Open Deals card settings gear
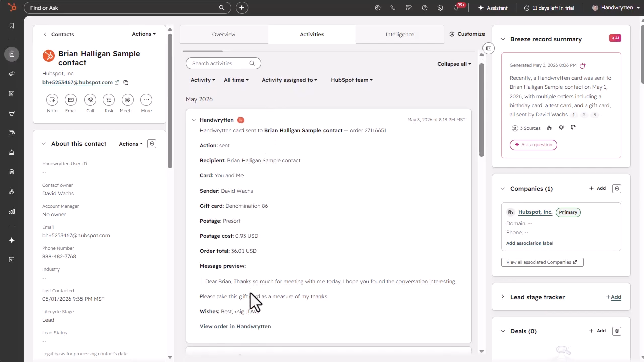644x362 pixels. point(617,331)
